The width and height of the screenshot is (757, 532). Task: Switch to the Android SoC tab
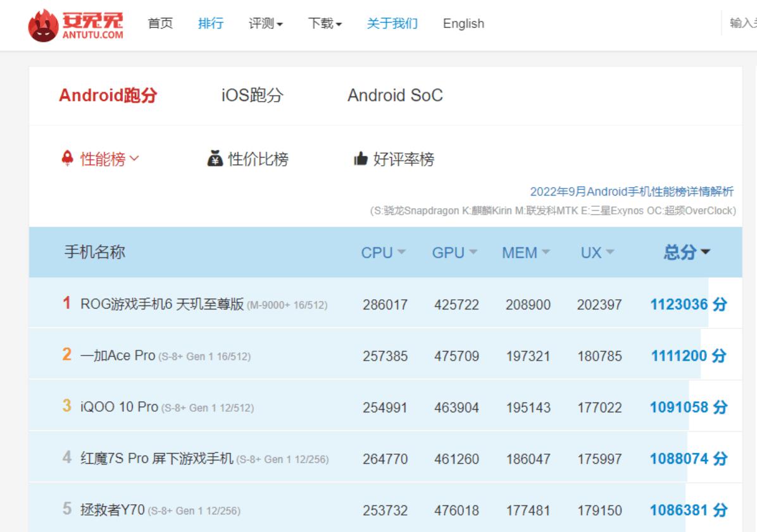[394, 96]
